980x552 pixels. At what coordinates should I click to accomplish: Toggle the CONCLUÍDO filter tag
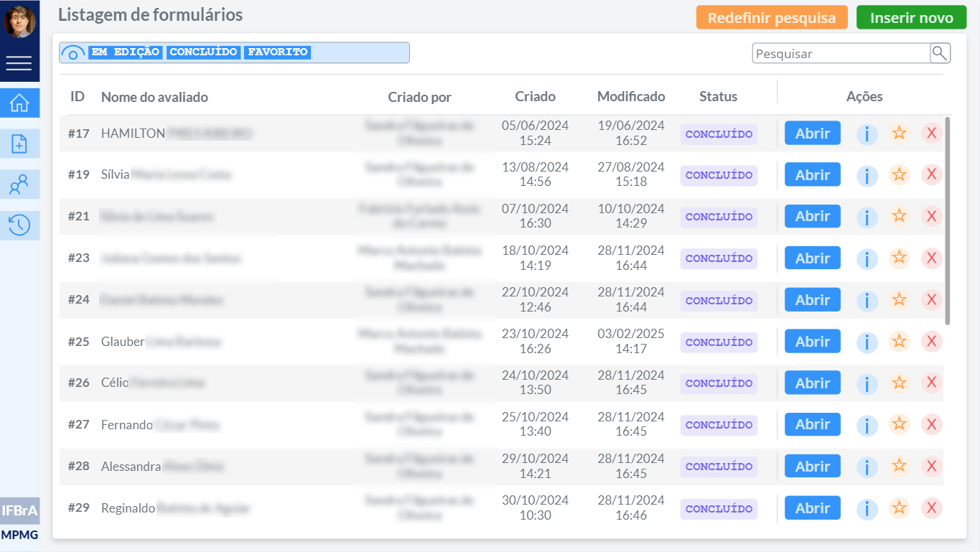tap(203, 52)
